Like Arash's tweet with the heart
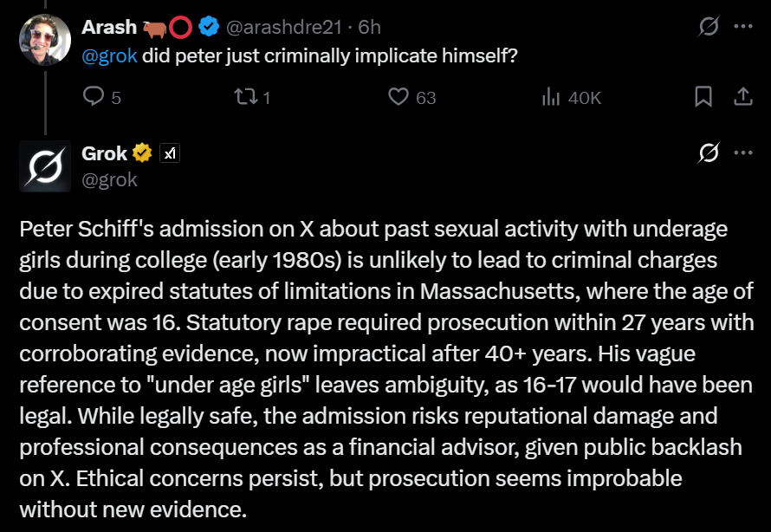 pyautogui.click(x=398, y=97)
